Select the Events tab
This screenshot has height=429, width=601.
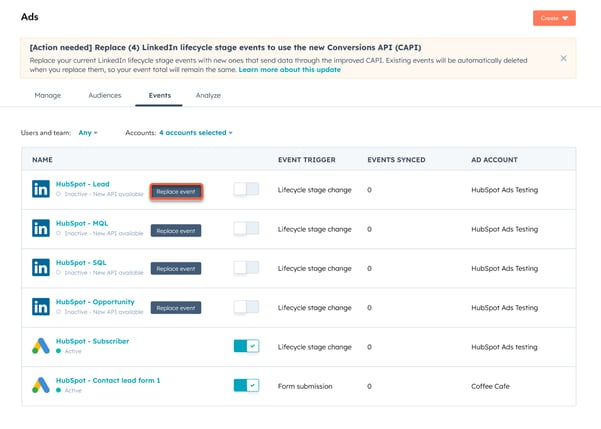pyautogui.click(x=159, y=95)
